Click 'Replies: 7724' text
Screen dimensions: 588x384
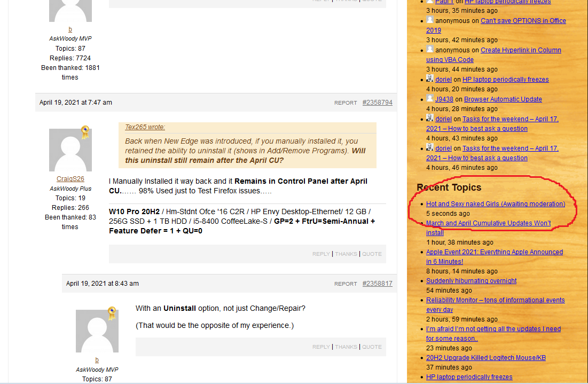click(70, 58)
